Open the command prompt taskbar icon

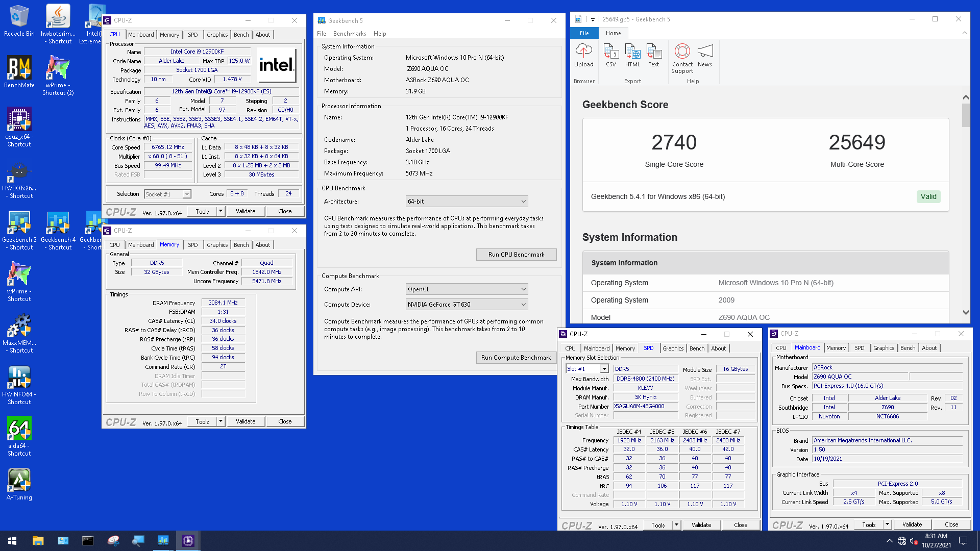point(88,541)
